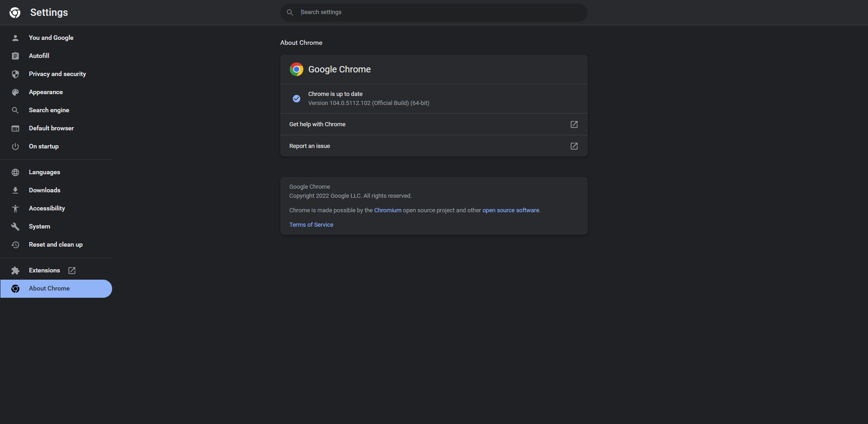Open Terms of Service link
The width and height of the screenshot is (868, 424).
pyautogui.click(x=311, y=225)
